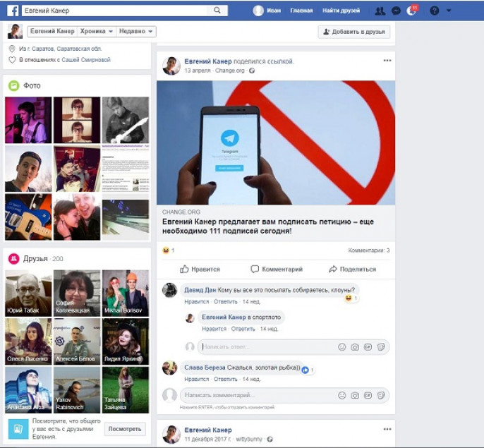The height and width of the screenshot is (448, 484).
Task: Open Найти друзей in top bar
Action: [x=341, y=11]
